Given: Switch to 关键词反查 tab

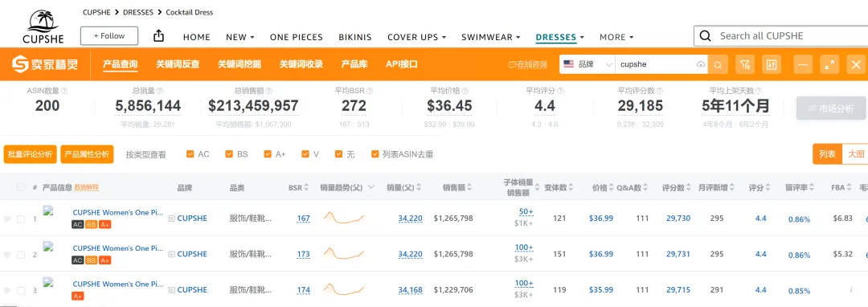Looking at the screenshot, I should tap(178, 64).
